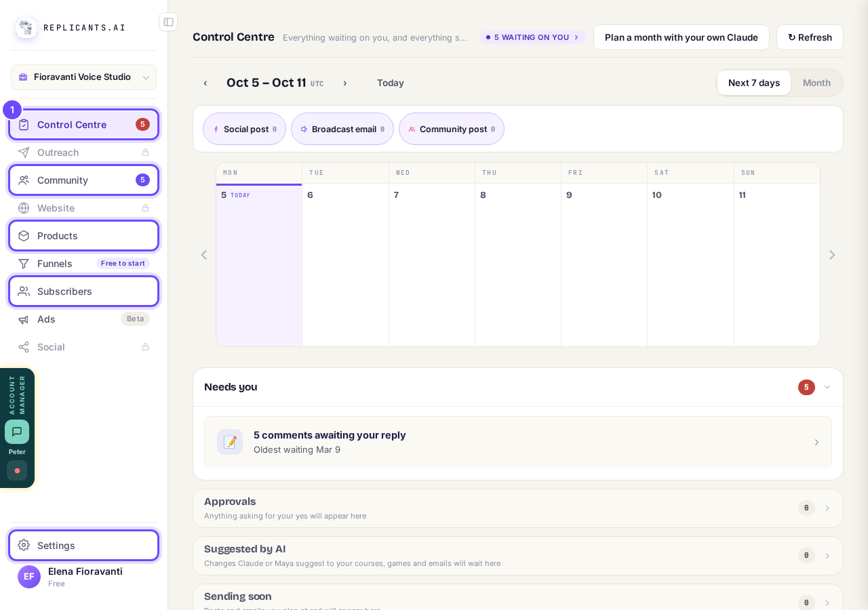Viewport: 868px width, 610px height.
Task: Go to next week arrow beside UTC
Action: coord(345,83)
